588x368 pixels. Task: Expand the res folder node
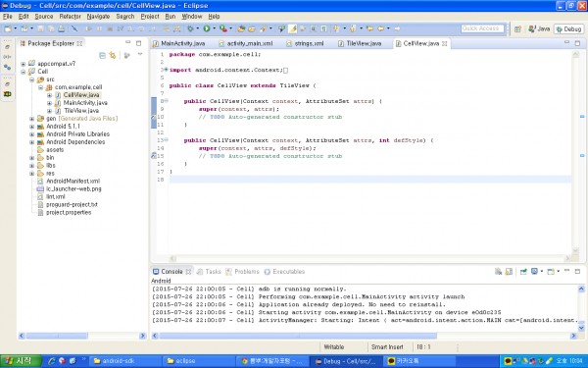(x=32, y=174)
